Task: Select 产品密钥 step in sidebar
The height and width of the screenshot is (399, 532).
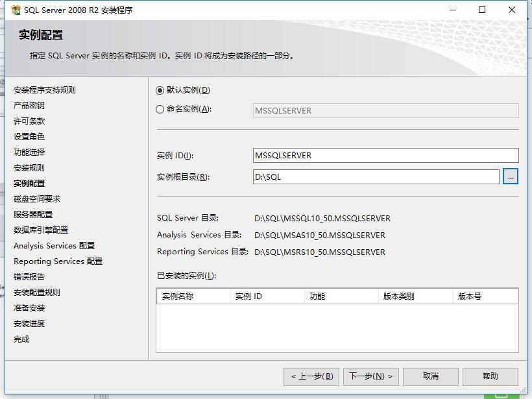Action: tap(29, 106)
